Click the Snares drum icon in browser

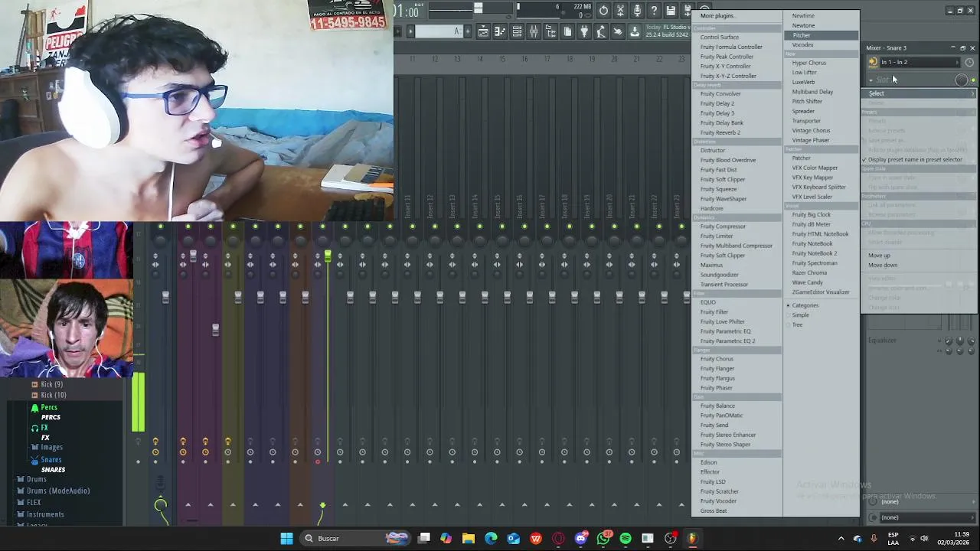(34, 460)
